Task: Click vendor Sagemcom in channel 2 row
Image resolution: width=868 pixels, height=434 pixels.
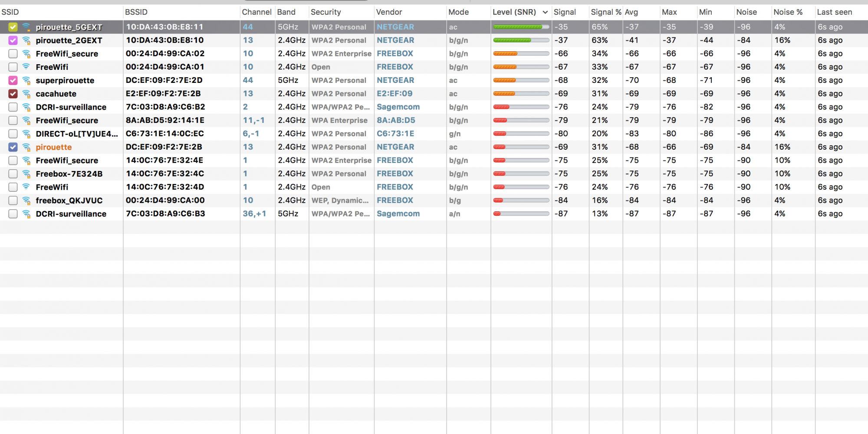Action: tap(398, 107)
